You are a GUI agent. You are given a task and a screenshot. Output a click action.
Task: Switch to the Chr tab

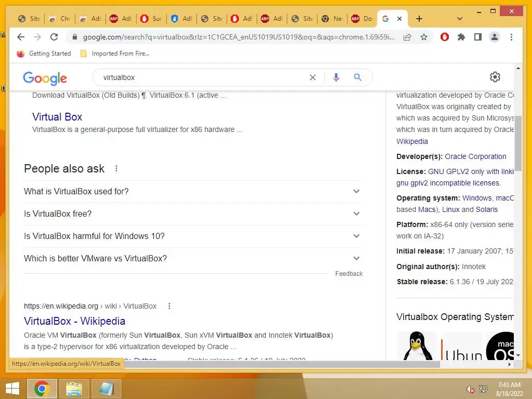tap(60, 19)
